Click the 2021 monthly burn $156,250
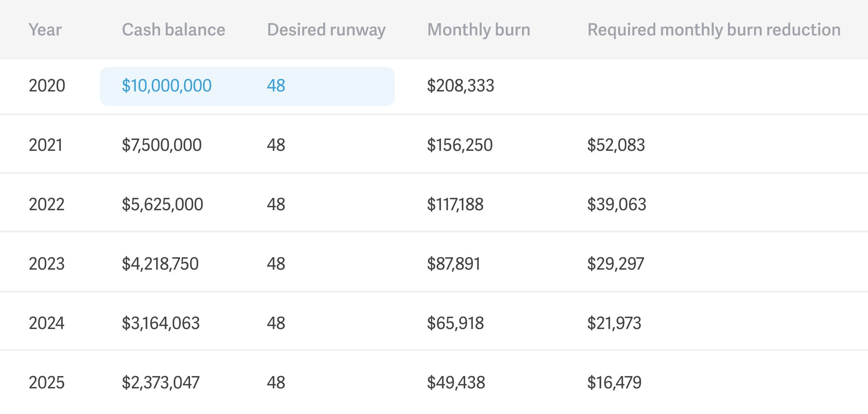The image size is (868, 414). coord(460,145)
